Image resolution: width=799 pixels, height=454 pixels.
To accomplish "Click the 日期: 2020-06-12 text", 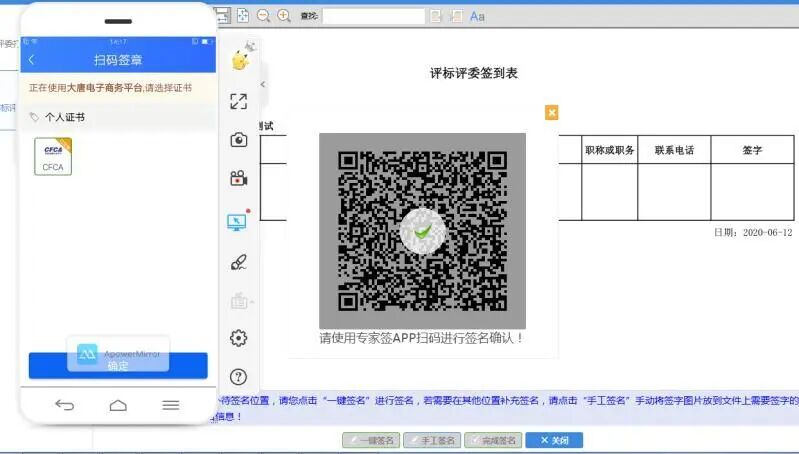I will coord(753,232).
